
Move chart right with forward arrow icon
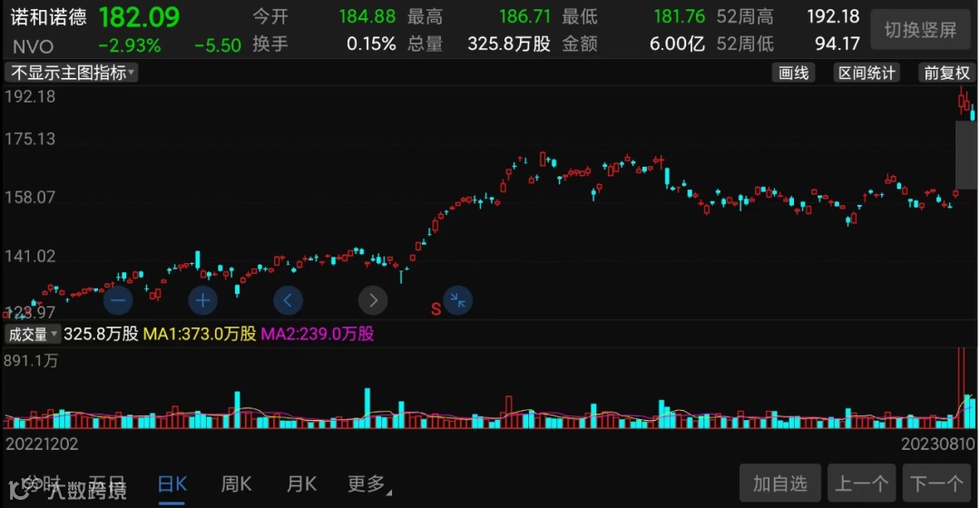pyautogui.click(x=373, y=300)
